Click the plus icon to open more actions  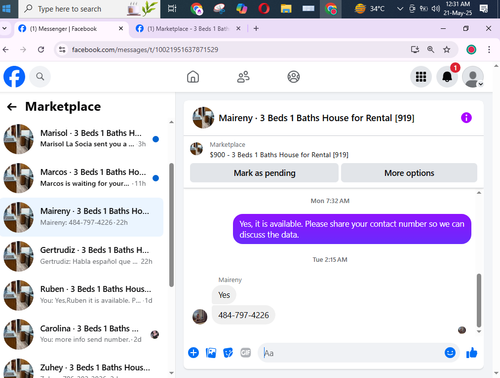pyautogui.click(x=193, y=353)
